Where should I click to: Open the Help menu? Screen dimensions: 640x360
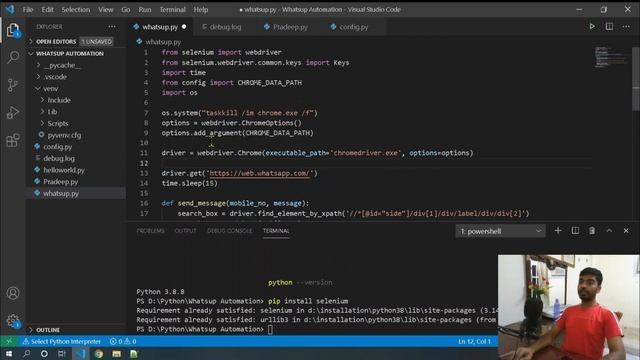[200, 9]
